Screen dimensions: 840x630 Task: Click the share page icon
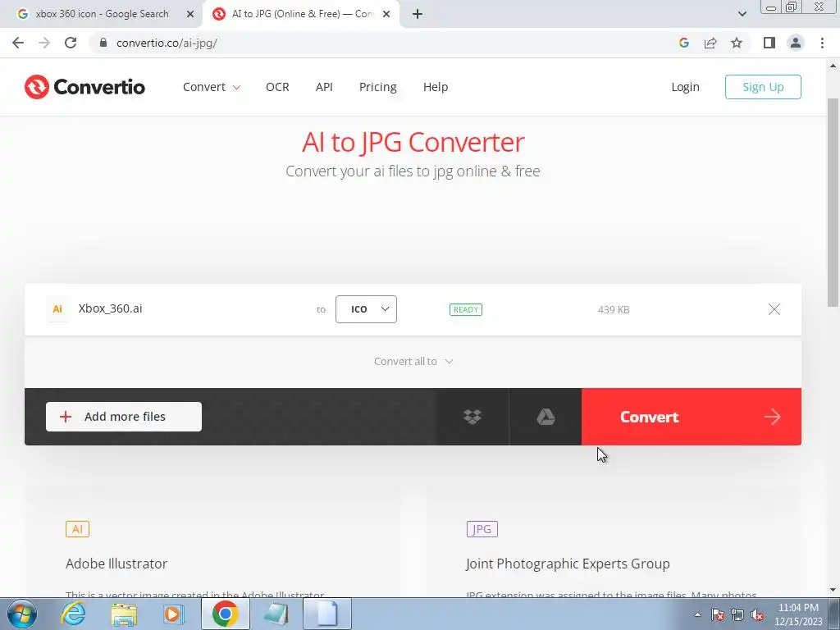coord(710,43)
